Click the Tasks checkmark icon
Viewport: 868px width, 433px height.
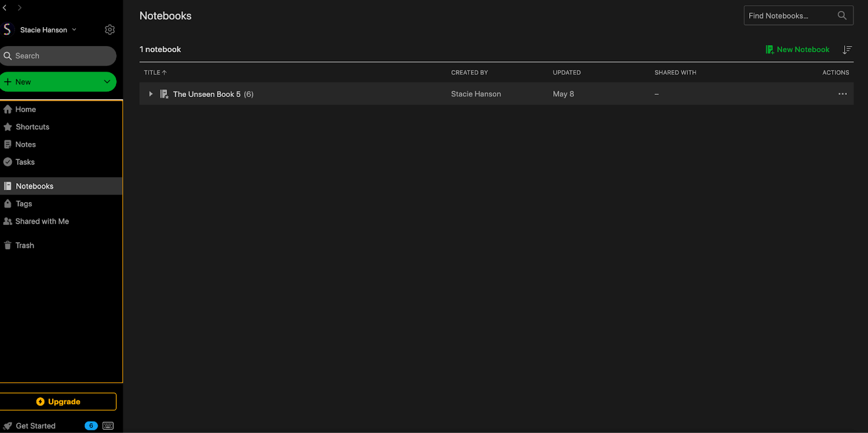click(8, 162)
